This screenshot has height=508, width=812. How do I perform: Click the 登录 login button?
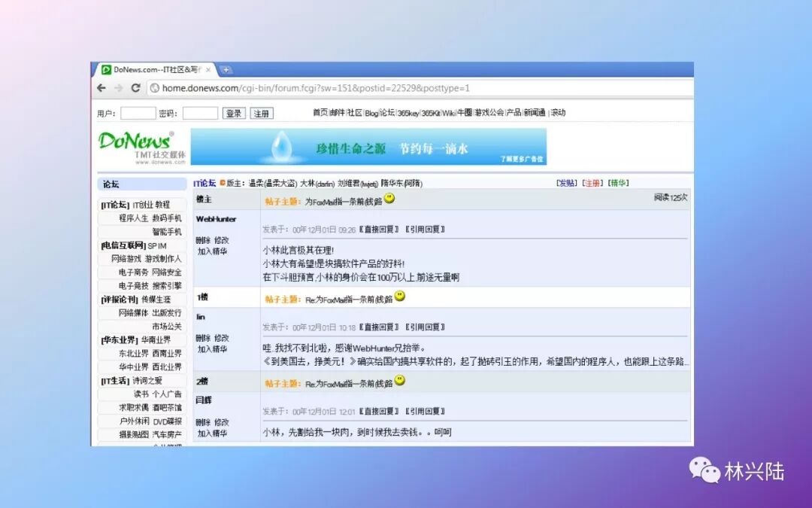pyautogui.click(x=234, y=113)
